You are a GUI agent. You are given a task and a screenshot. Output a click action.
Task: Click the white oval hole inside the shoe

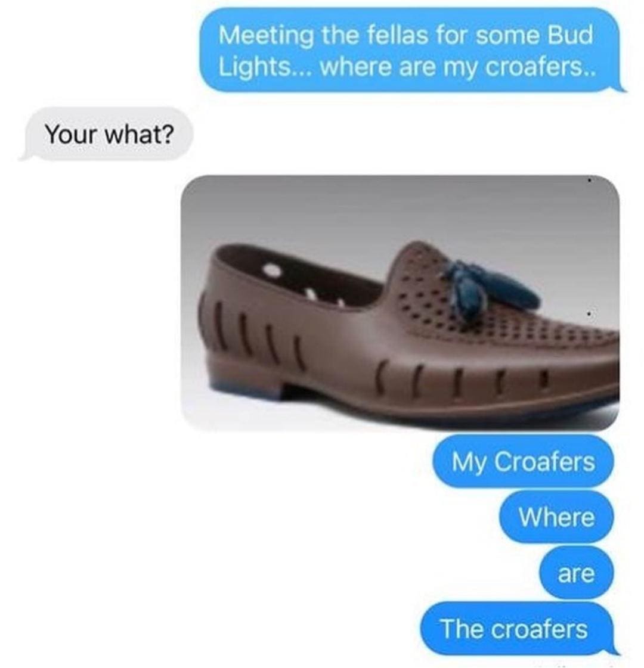(271, 271)
